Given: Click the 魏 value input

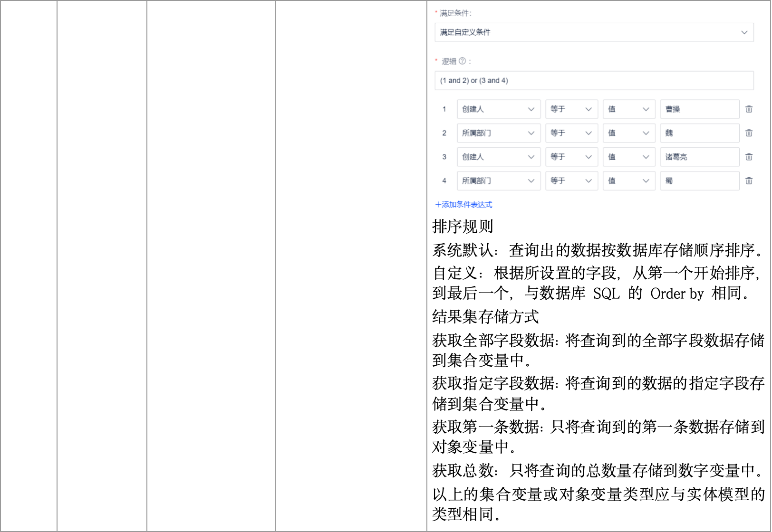Looking at the screenshot, I should [700, 133].
